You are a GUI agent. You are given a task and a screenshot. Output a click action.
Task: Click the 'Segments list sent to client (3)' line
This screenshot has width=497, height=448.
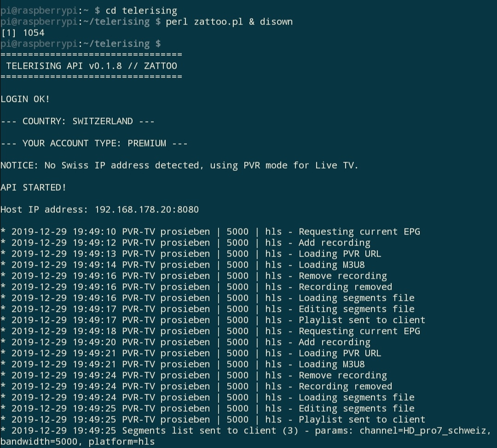pyautogui.click(x=246, y=431)
